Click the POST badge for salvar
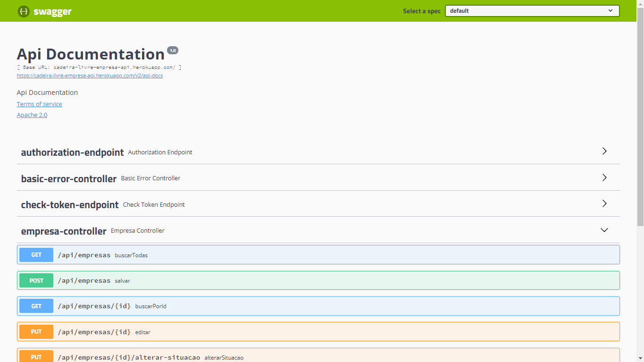The width and height of the screenshot is (644, 362). 36,280
